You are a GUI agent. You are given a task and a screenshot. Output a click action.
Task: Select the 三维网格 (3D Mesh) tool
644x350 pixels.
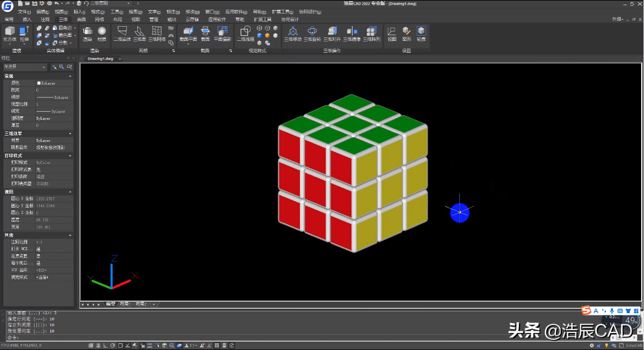tap(157, 33)
